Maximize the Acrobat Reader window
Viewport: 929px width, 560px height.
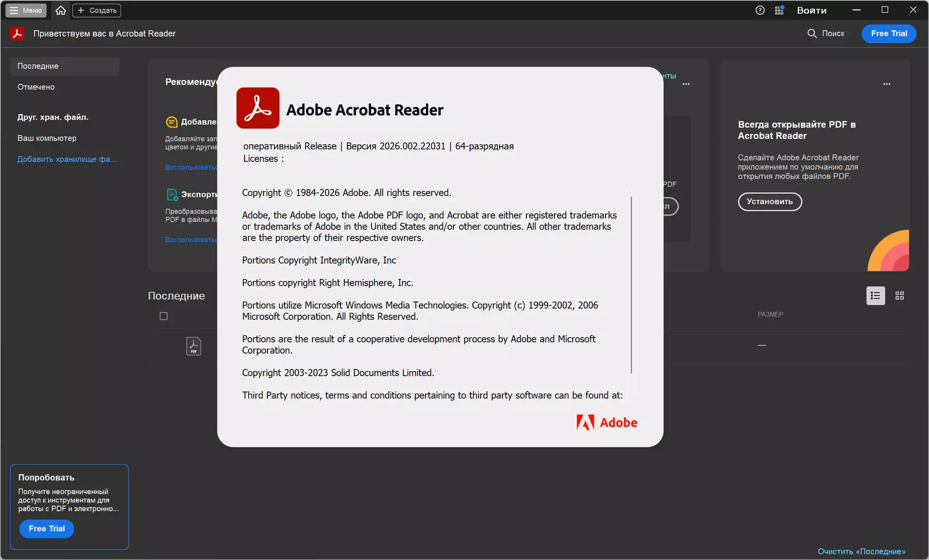pyautogui.click(x=885, y=10)
